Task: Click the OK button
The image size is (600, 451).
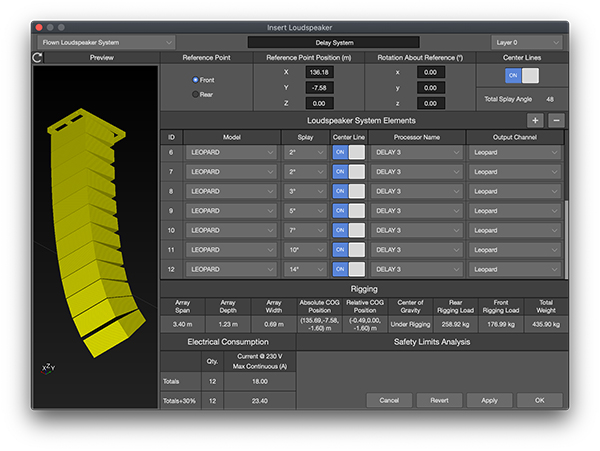Action: click(540, 400)
